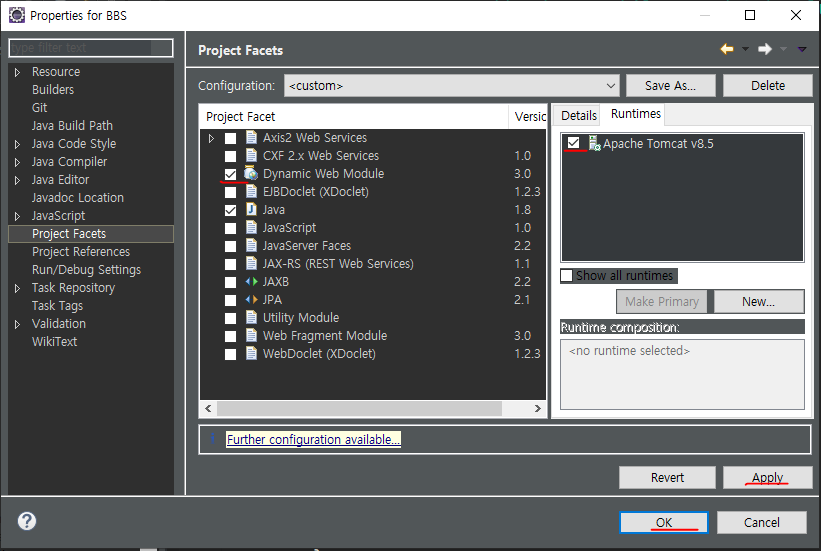
Task: Click scroll left arrow in facet list
Action: 208,409
